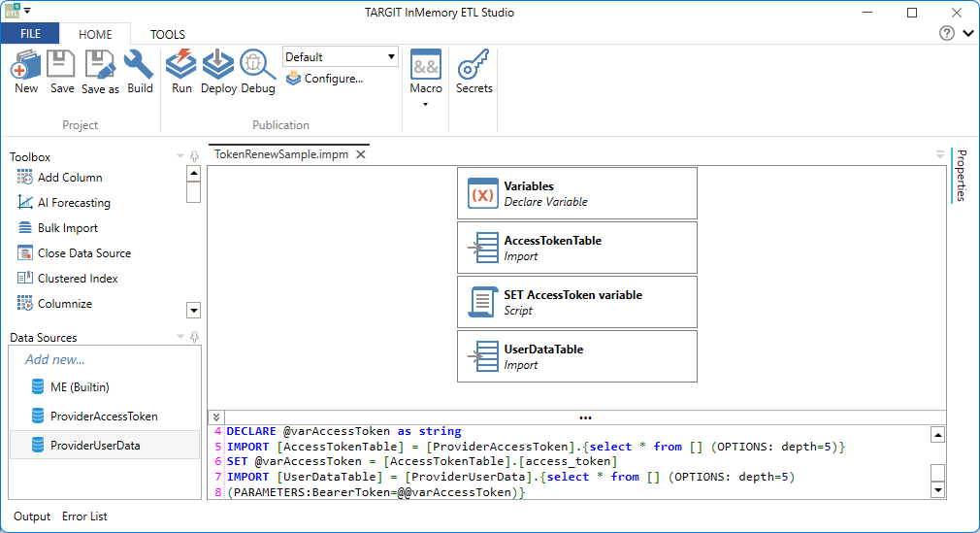Switch to the HOME tab

(95, 34)
